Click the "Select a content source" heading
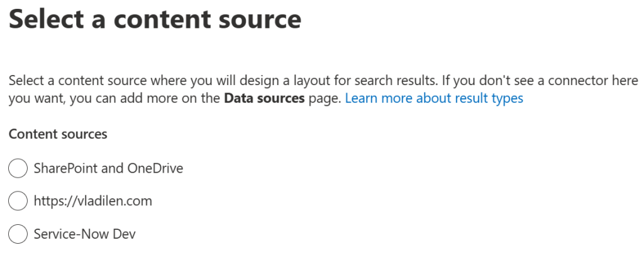This screenshot has width=644, height=279. pyautogui.click(x=155, y=19)
